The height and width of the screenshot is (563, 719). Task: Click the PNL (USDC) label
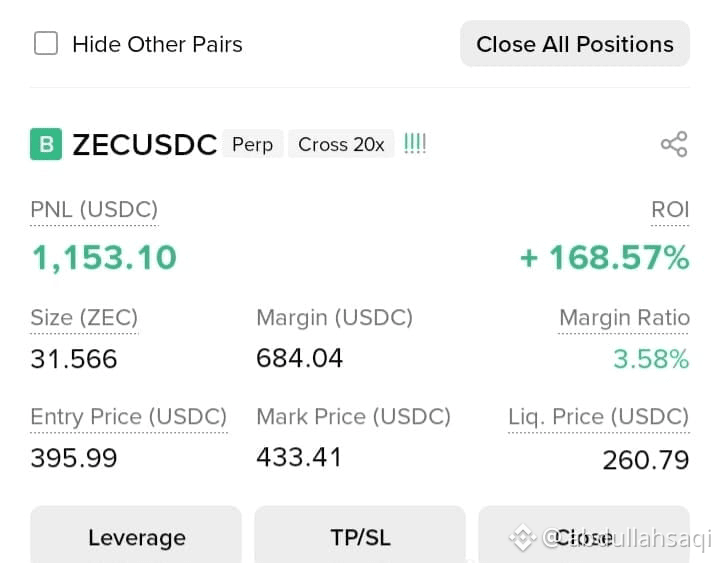(94, 210)
